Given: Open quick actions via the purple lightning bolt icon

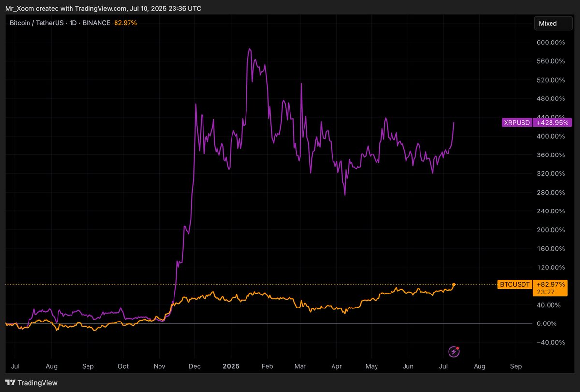Looking at the screenshot, I should pos(453,352).
